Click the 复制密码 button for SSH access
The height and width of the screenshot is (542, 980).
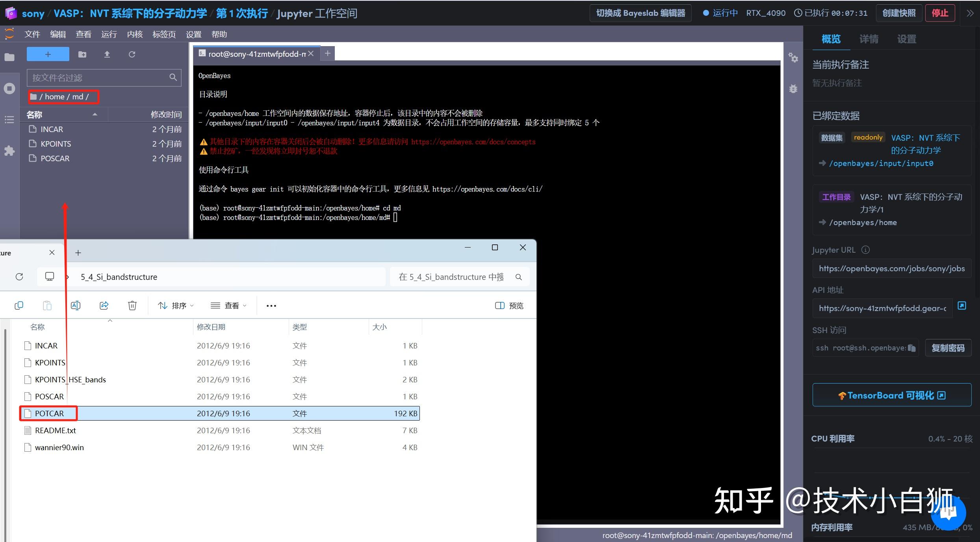coord(948,348)
